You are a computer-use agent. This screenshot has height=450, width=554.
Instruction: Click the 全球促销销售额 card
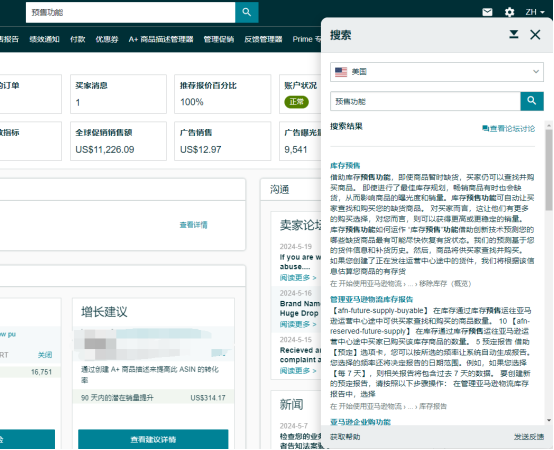(118, 141)
